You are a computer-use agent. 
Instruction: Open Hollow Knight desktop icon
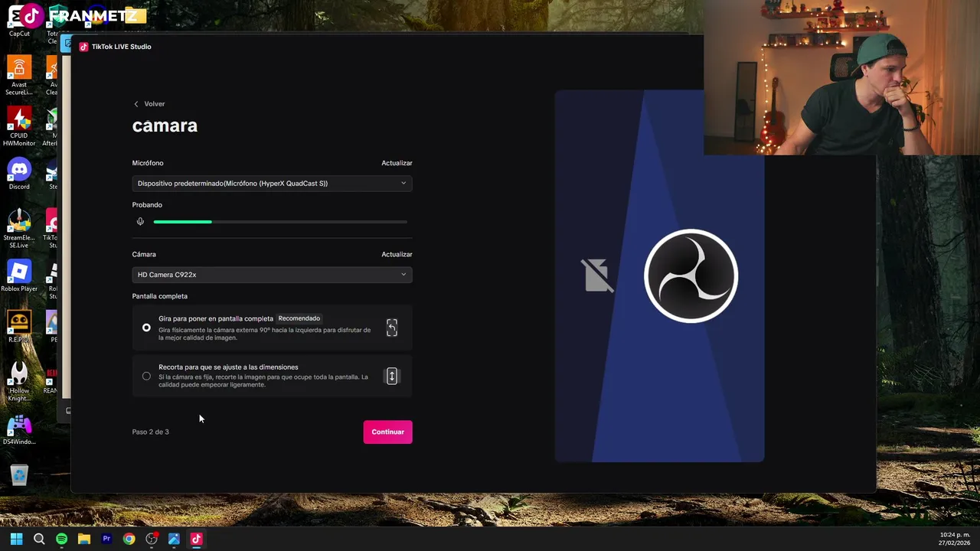(x=19, y=381)
